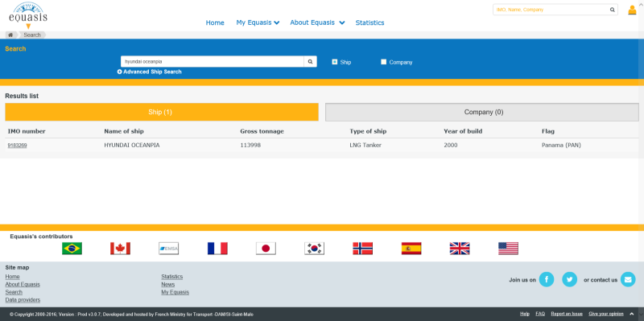
Task: Click the Type of ship column header
Action: pos(368,131)
